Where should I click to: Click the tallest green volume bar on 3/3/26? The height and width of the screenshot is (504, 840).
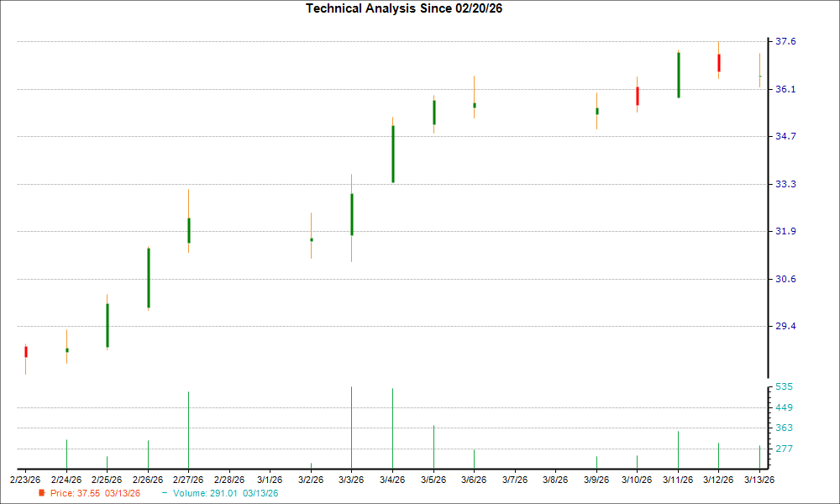tap(352, 428)
